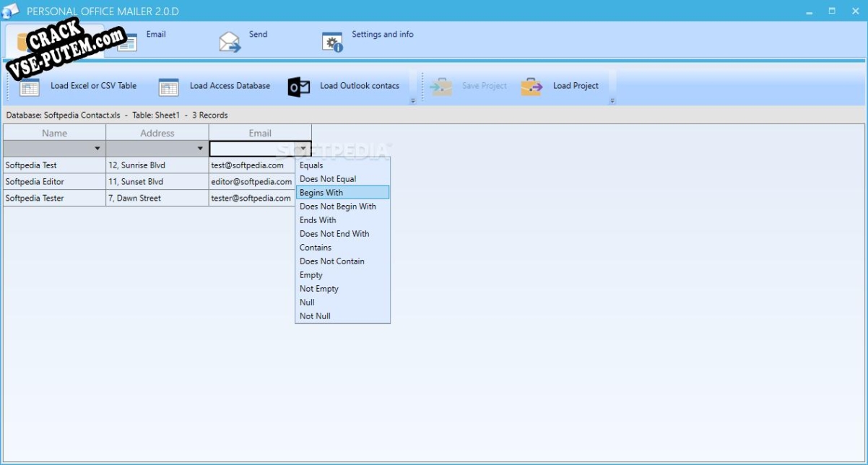Click the Outlook contacts icon
Screen dimensions: 868x465
click(299, 87)
